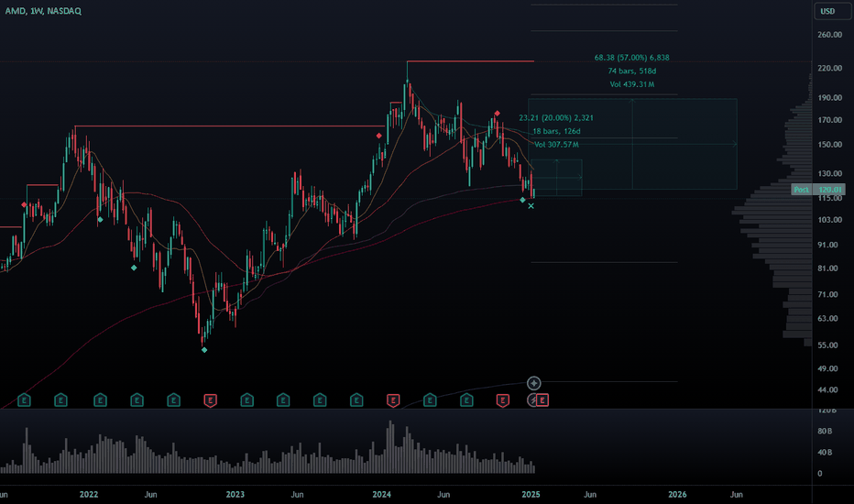This screenshot has width=854, height=504.
Task: Click lightning bolt icon beside last earnings marker
Action: point(532,400)
